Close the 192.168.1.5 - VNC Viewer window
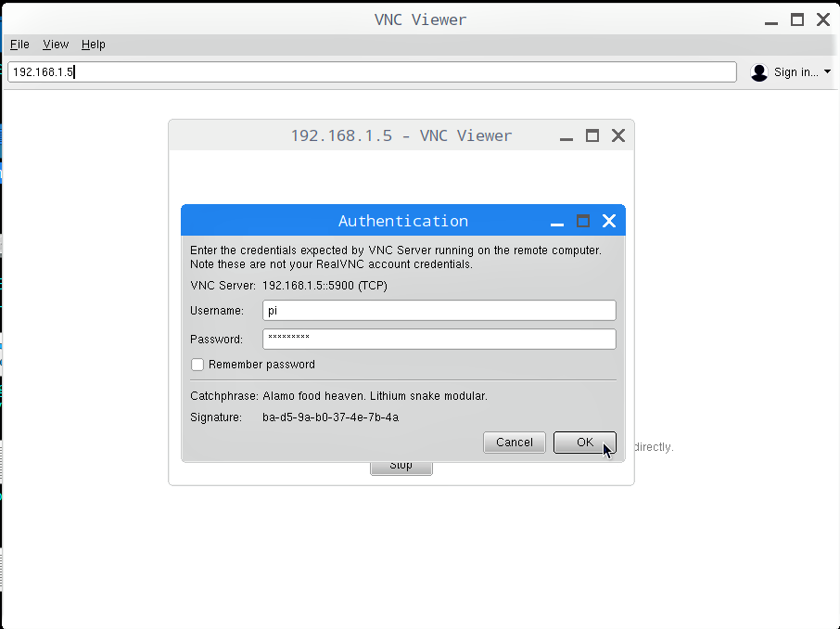This screenshot has width=840, height=629. (618, 135)
